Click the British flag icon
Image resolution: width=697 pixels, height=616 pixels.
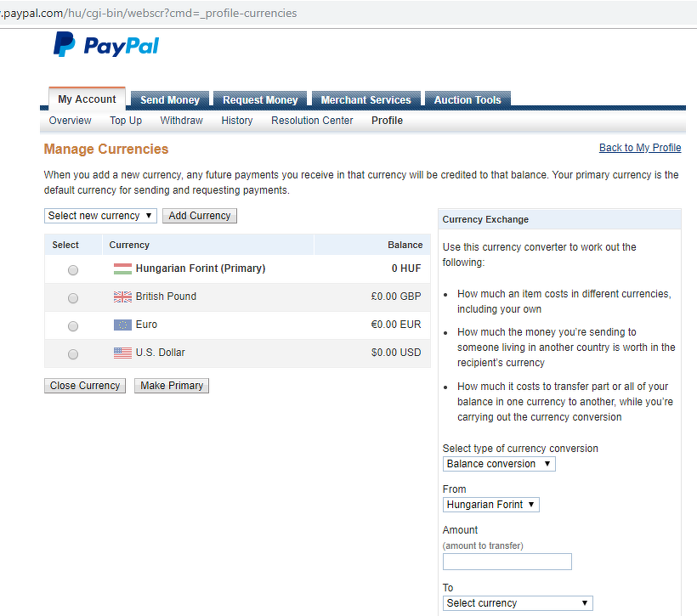122,297
